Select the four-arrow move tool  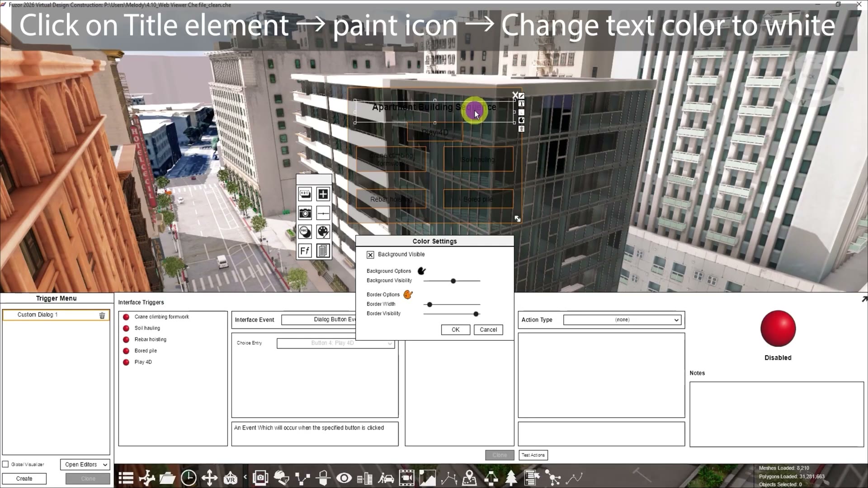point(210,478)
